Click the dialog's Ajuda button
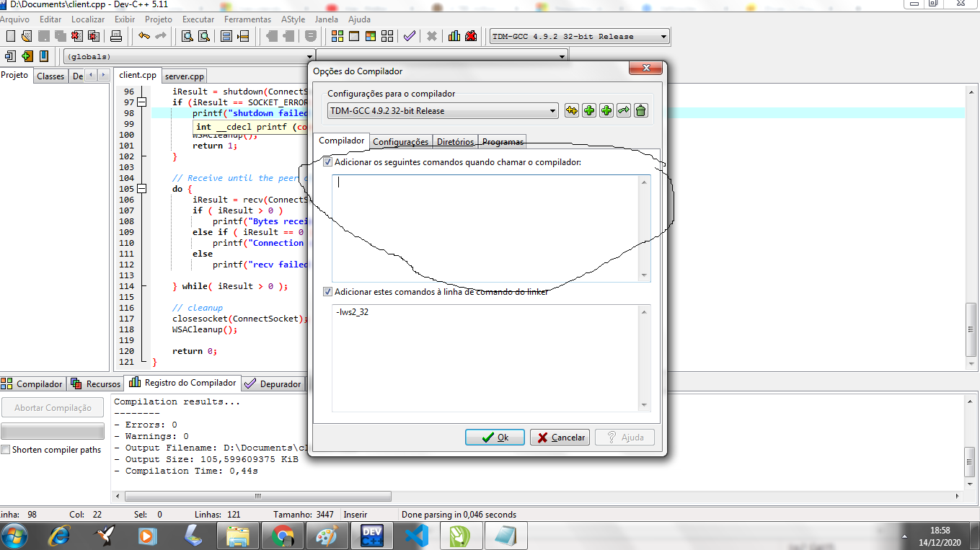The height and width of the screenshot is (550, 980). coord(625,438)
